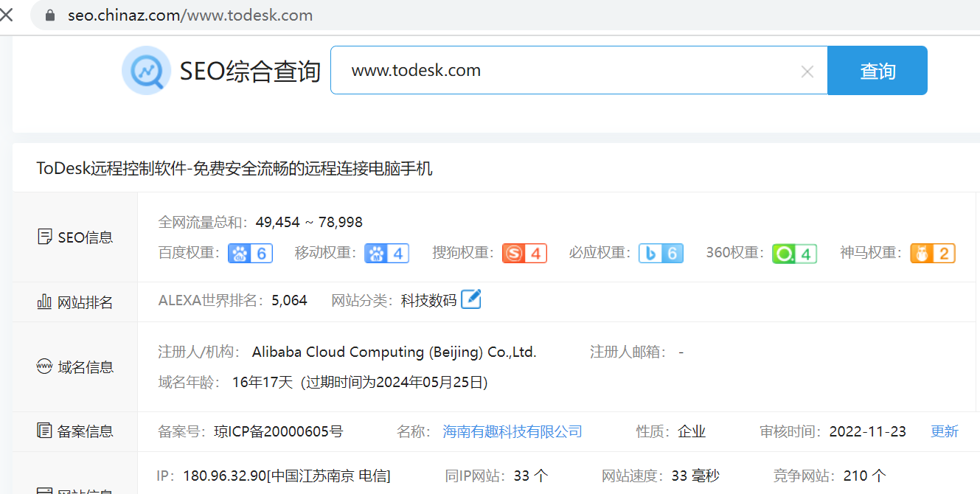Click the SEO综合查询 logo icon
Image resolution: width=980 pixels, height=494 pixels.
pyautogui.click(x=147, y=71)
